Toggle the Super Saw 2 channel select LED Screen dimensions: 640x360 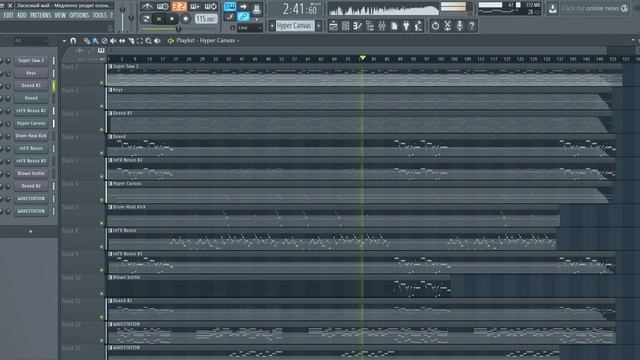click(53, 60)
